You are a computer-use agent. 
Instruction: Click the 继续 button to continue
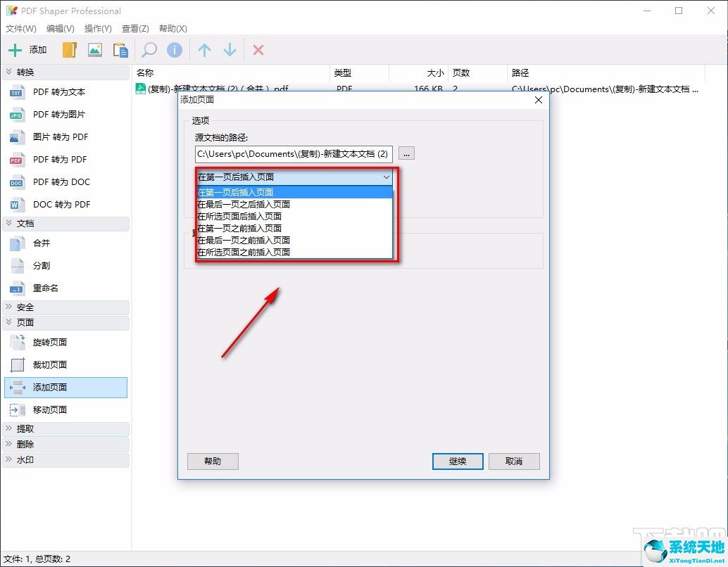tap(457, 461)
